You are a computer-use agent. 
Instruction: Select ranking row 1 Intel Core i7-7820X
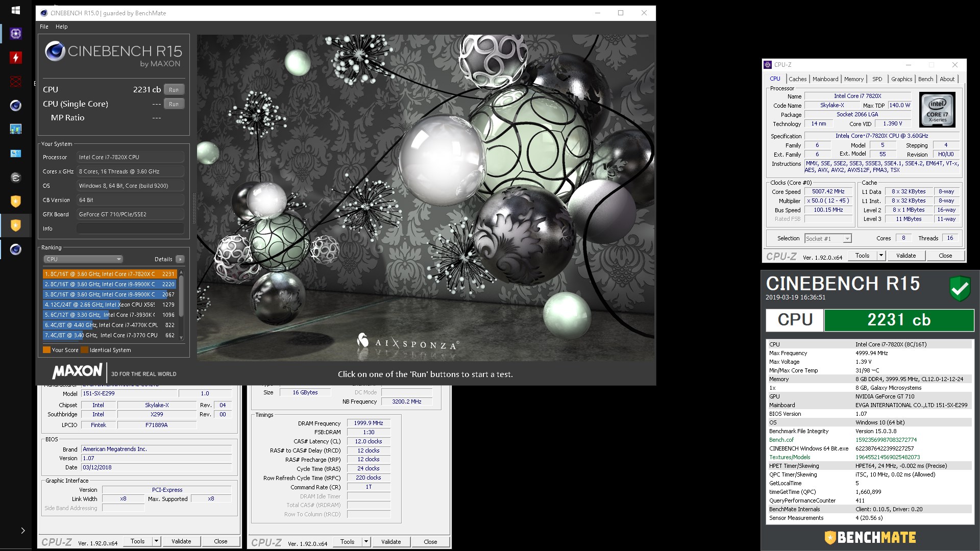(110, 274)
